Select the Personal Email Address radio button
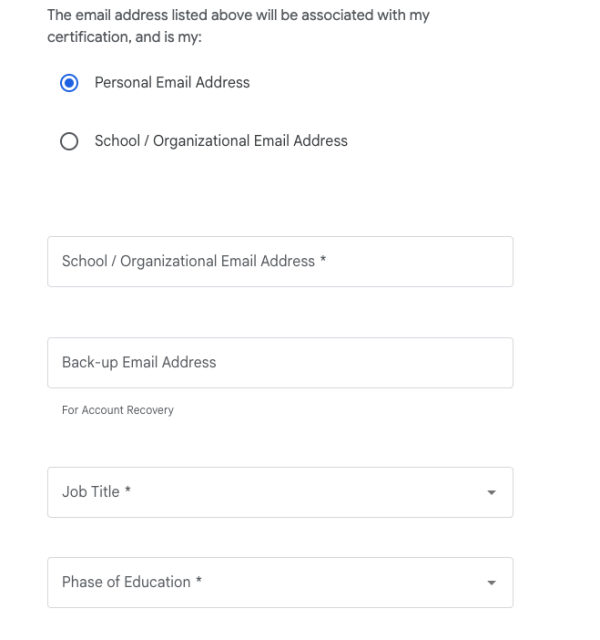Viewport: 600px width, 640px height. [x=69, y=83]
